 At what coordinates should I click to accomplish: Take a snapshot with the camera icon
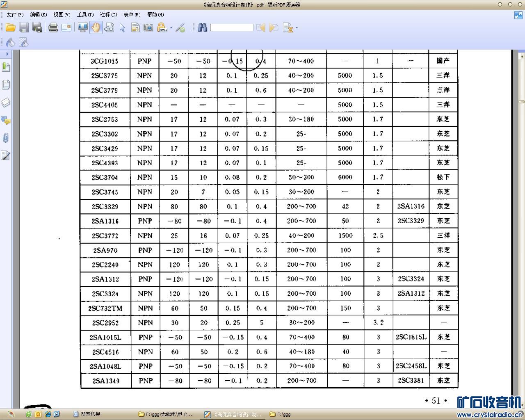tap(148, 27)
